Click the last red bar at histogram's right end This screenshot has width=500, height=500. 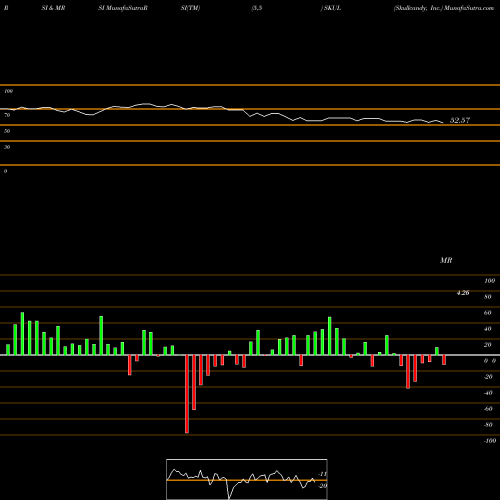click(444, 360)
